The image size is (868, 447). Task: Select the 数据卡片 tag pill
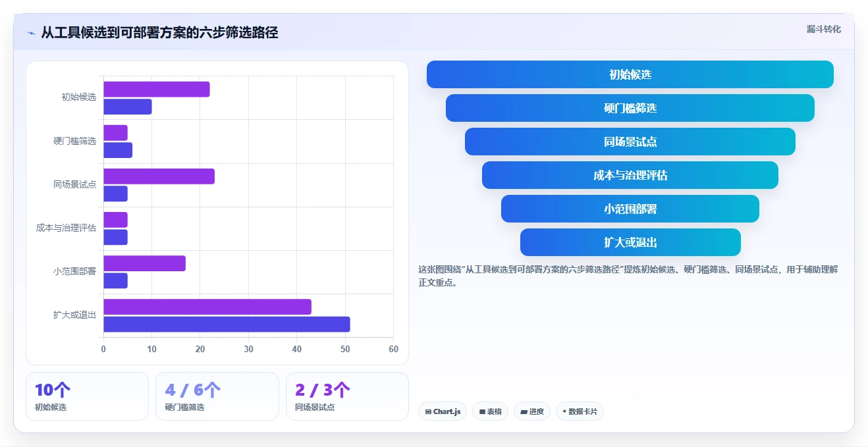point(580,411)
